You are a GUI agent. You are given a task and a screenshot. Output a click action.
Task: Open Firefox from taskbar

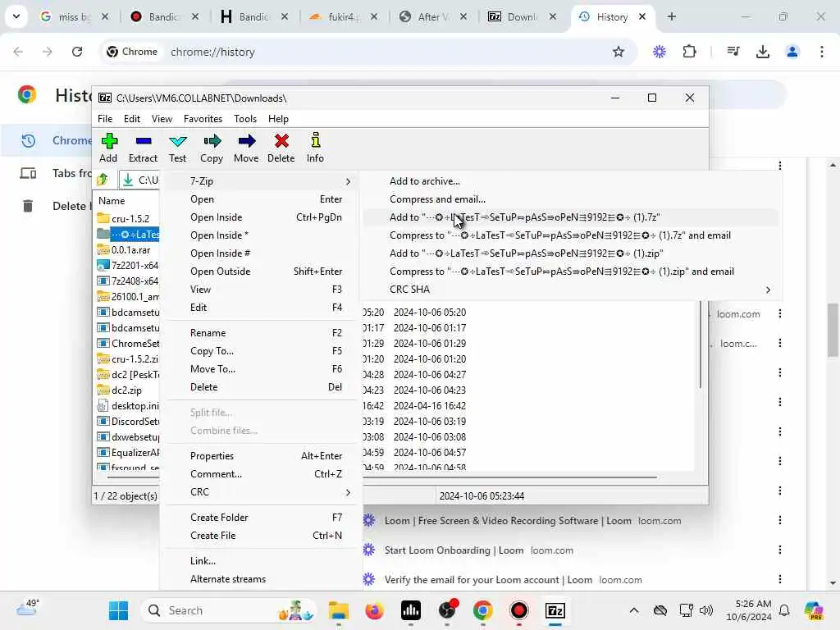(374, 610)
